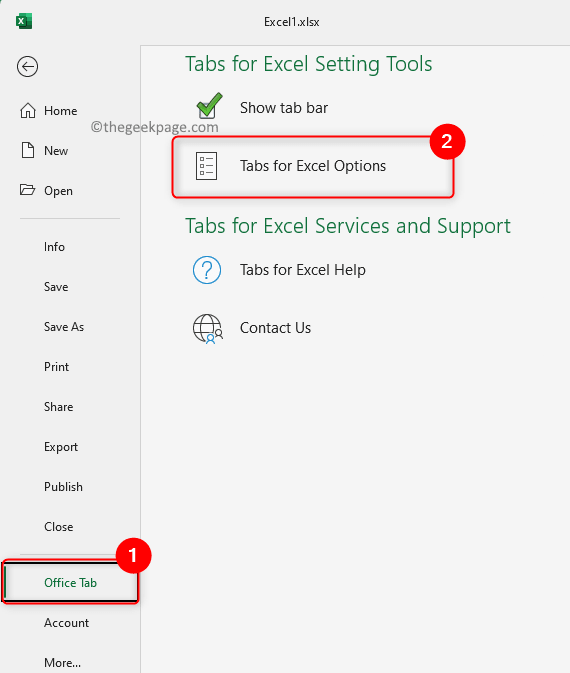Choose Close in the sidebar

click(58, 527)
